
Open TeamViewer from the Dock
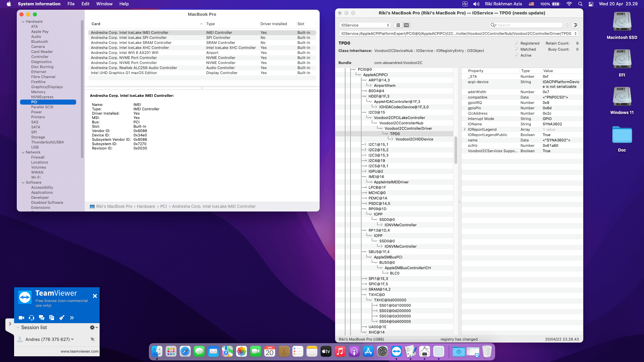click(x=396, y=351)
